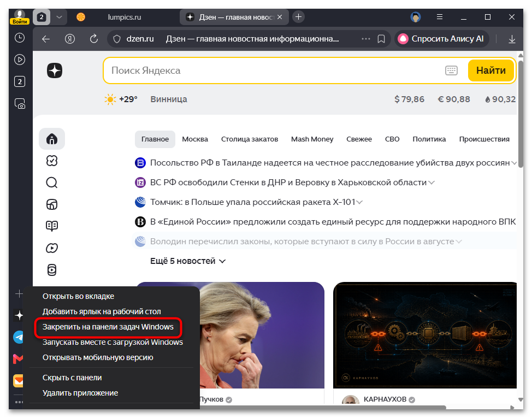Choose Скрыть с панели menu item
Viewport: 532px width, 418px height.
pyautogui.click(x=72, y=378)
